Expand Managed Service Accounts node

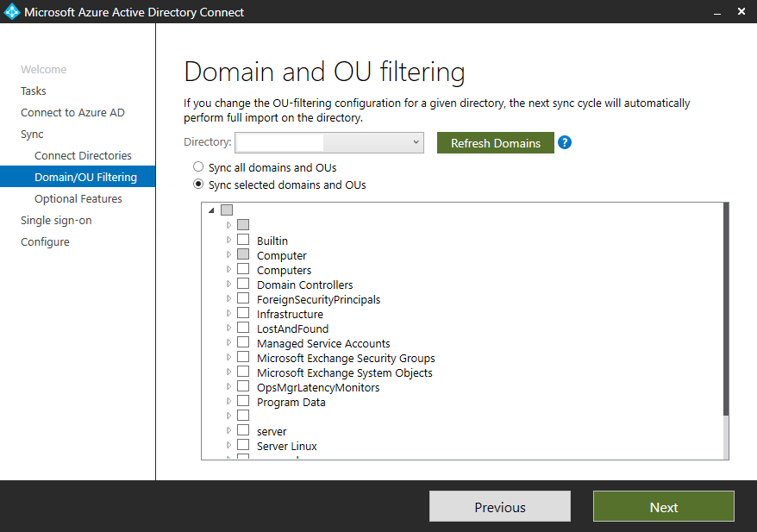[x=228, y=343]
